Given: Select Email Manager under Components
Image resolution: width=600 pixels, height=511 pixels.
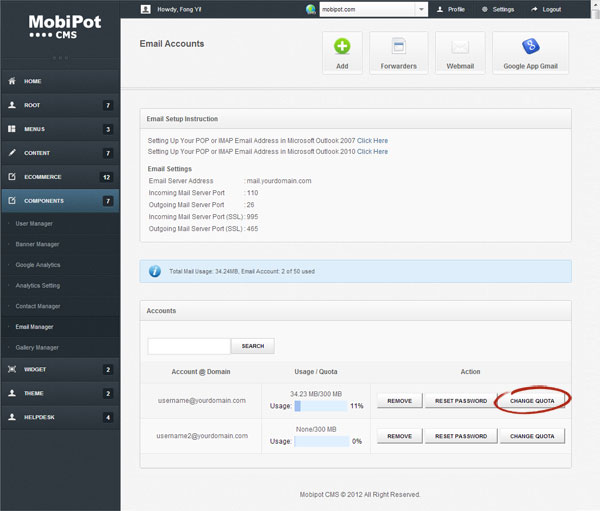Looking at the screenshot, I should (x=34, y=327).
